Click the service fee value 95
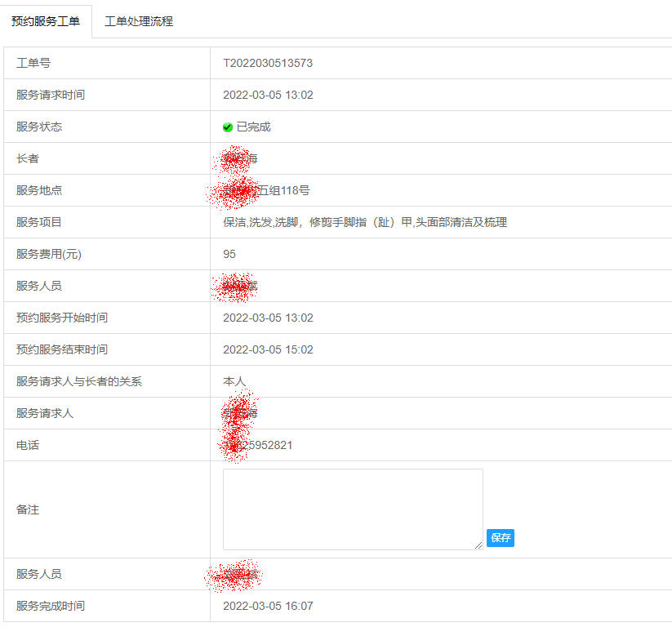The image size is (672, 636). pos(229,254)
